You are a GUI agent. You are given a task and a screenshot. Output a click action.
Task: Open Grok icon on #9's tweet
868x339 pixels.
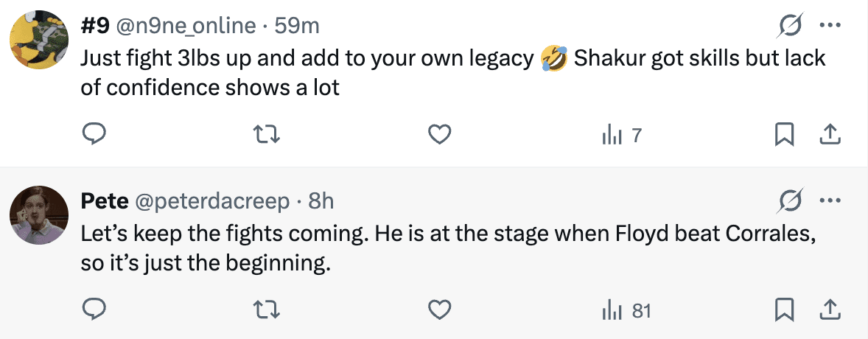(791, 26)
